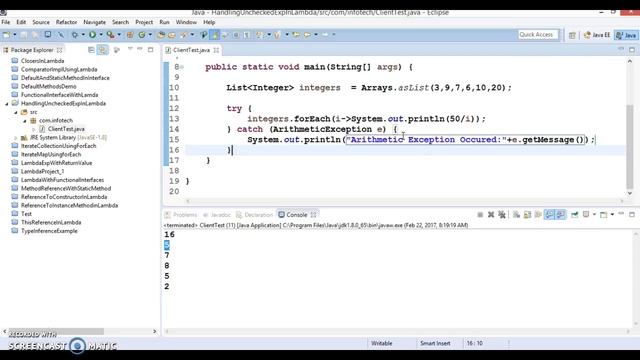Open Display Selected Console dropdown arrow
This screenshot has height=360, width=640.
coord(594,215)
